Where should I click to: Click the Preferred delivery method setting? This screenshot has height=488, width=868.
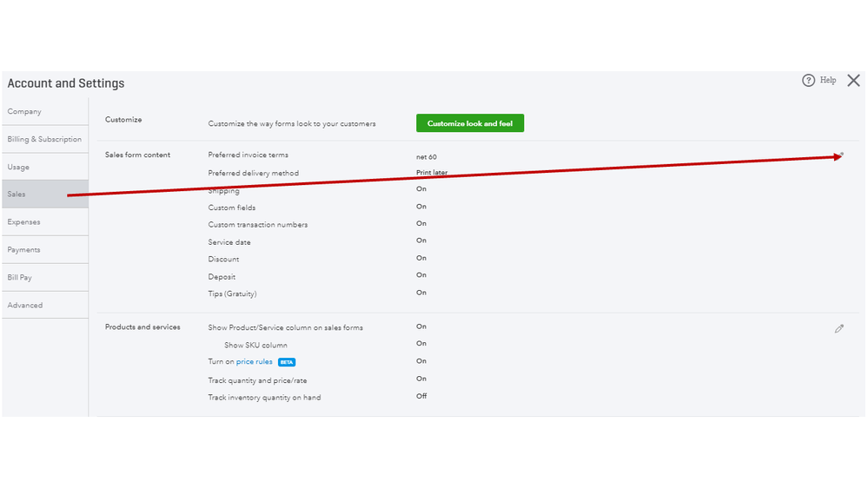click(254, 173)
